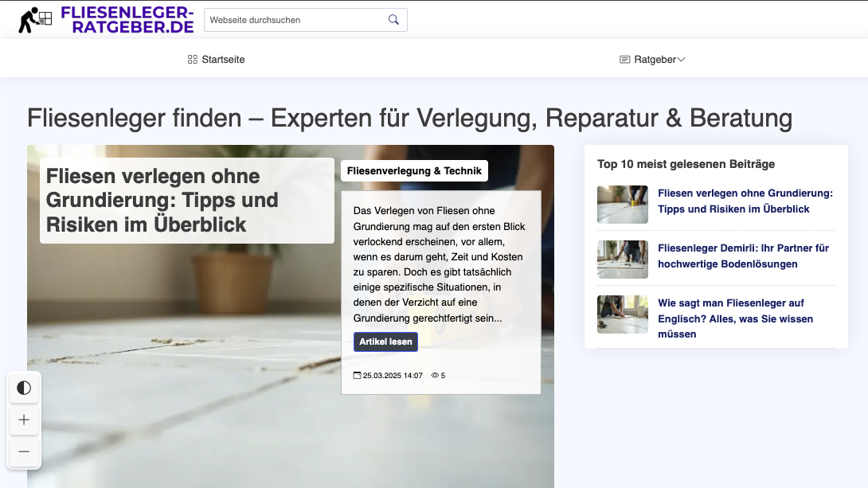Increase font size with plus button
The width and height of the screenshot is (868, 488).
[x=24, y=420]
